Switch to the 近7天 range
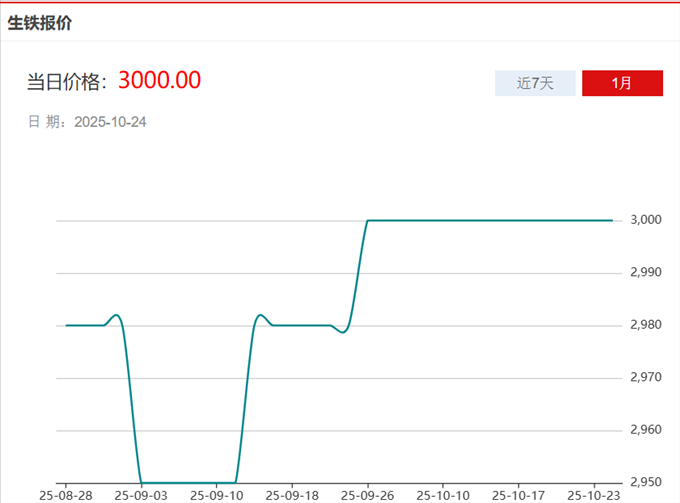This screenshot has width=680, height=503. click(x=535, y=83)
